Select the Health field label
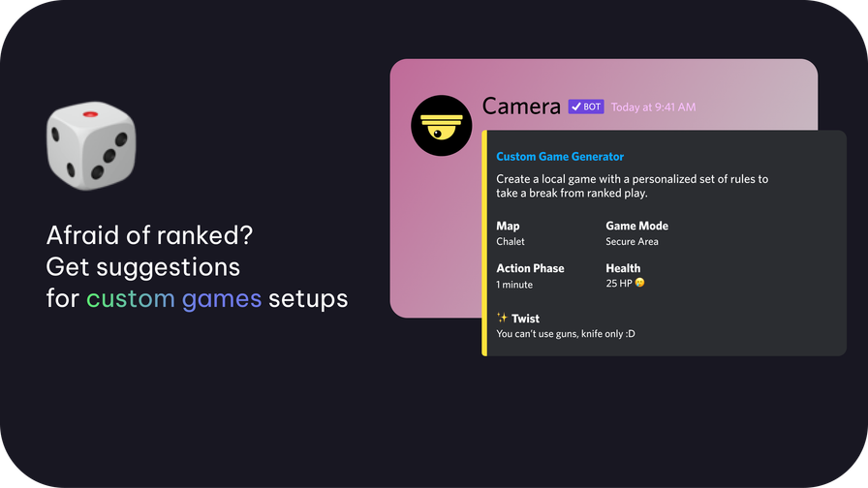The height and width of the screenshot is (488, 868). point(623,268)
